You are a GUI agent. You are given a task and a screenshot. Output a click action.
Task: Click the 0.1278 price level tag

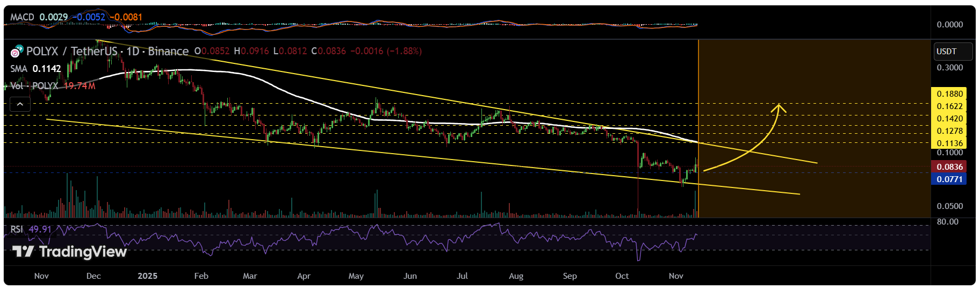pos(949,131)
